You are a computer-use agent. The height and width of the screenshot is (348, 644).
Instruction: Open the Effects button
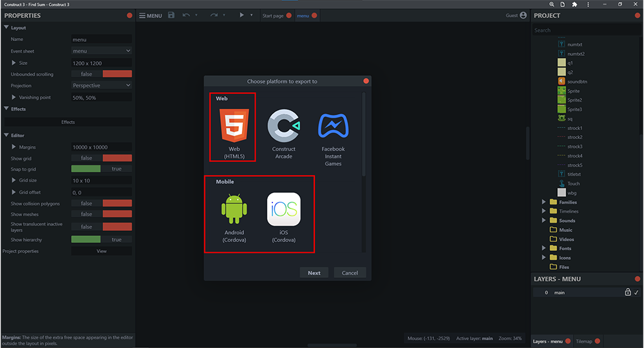[68, 122]
